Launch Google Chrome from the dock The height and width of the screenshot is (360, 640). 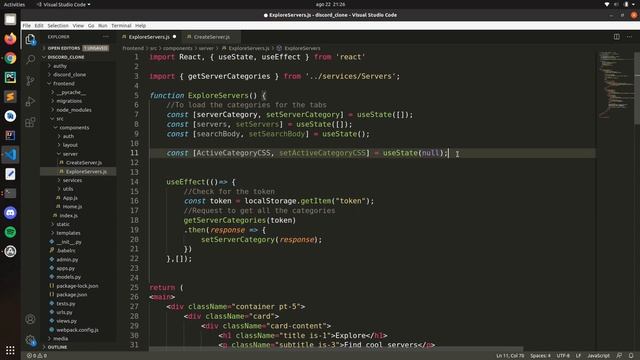tap(10, 58)
